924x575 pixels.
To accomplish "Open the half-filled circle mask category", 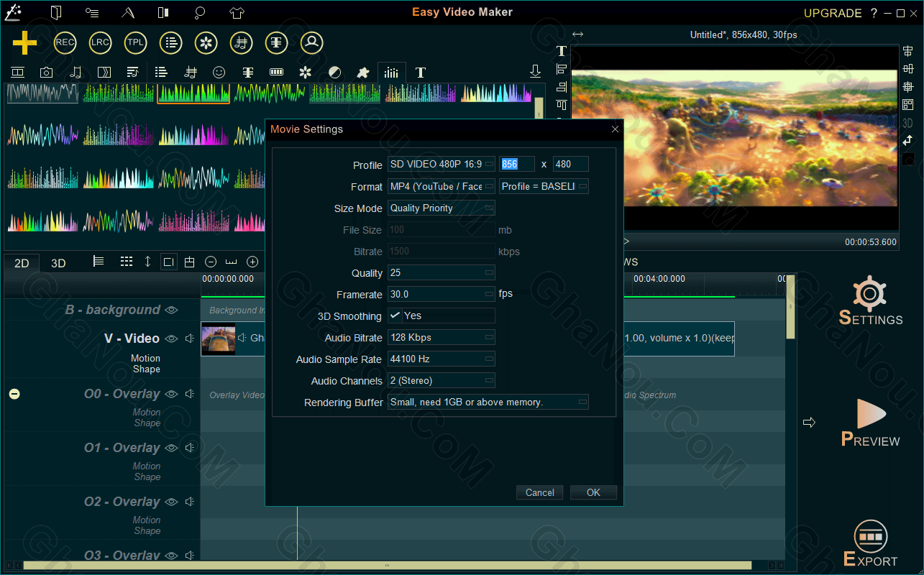I will pos(334,73).
